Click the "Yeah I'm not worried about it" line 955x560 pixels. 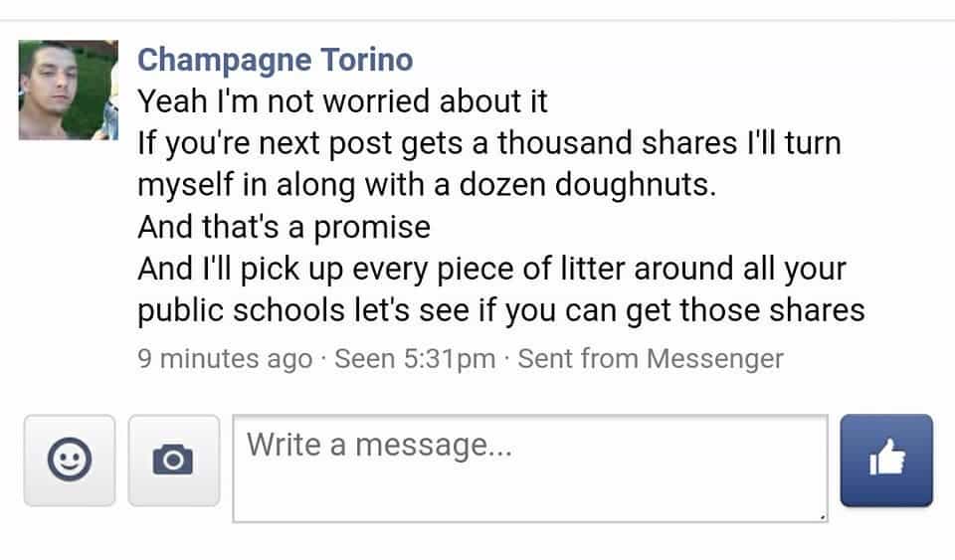(x=342, y=101)
